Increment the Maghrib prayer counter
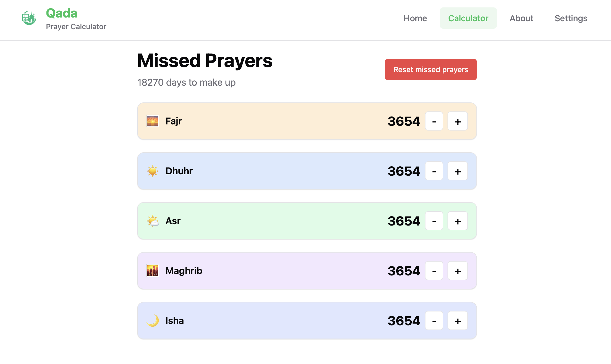This screenshot has height=364, width=611. click(x=458, y=271)
